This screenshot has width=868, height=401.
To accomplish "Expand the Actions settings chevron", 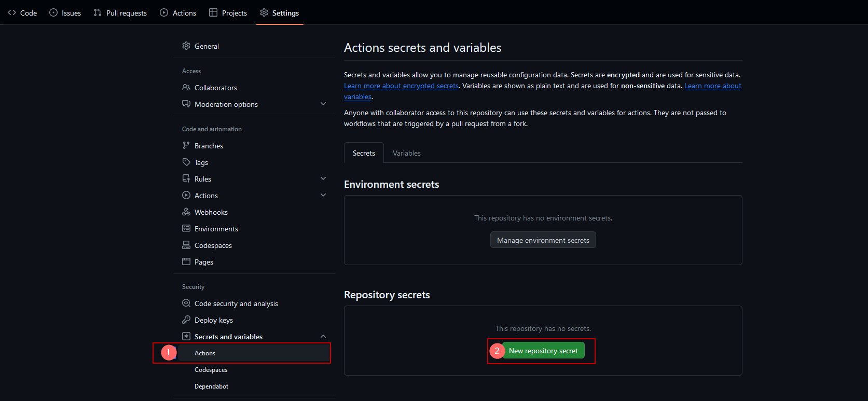I will click(x=323, y=195).
